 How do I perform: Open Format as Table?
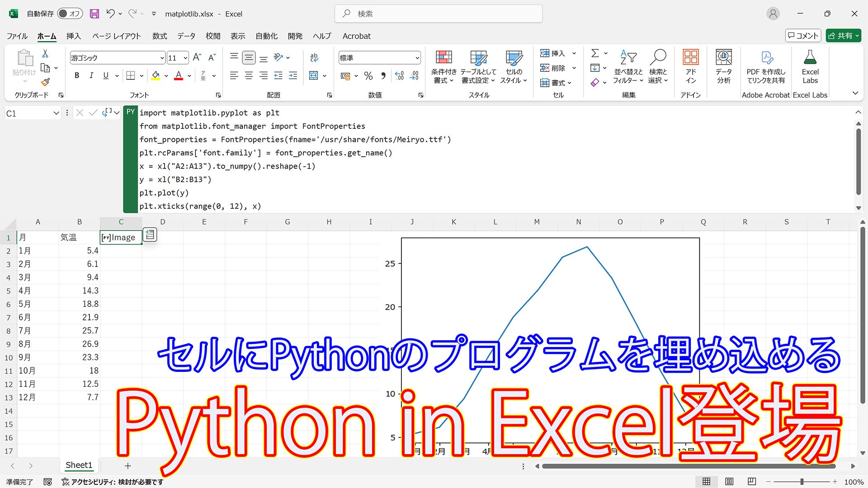(x=478, y=67)
